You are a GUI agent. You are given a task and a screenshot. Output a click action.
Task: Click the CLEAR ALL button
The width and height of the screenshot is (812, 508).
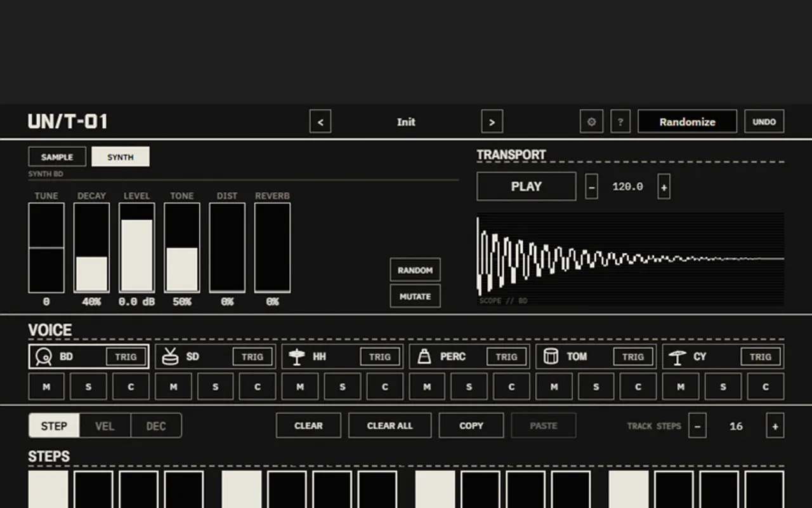390,426
